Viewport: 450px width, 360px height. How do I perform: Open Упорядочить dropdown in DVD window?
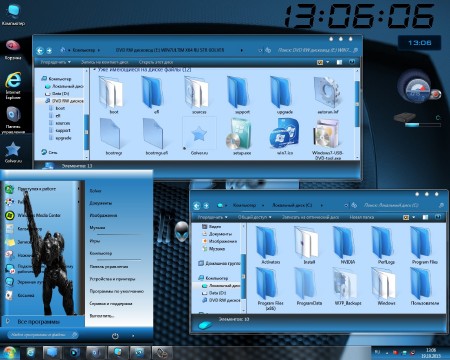coord(55,62)
